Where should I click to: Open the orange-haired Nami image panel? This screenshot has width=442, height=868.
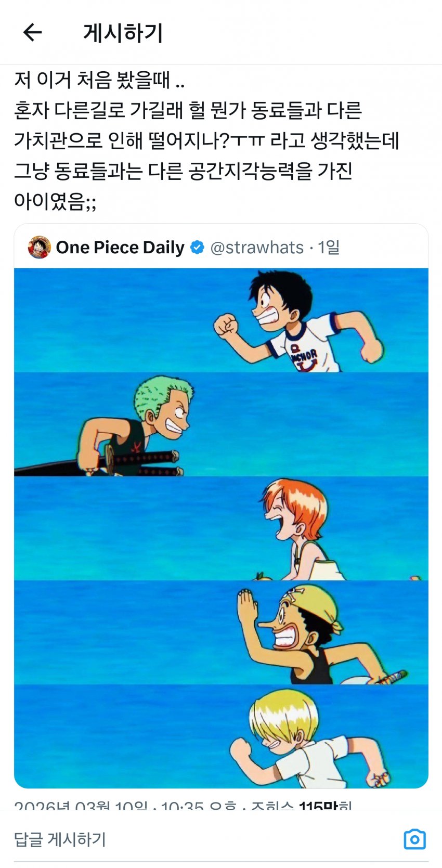tap(221, 528)
